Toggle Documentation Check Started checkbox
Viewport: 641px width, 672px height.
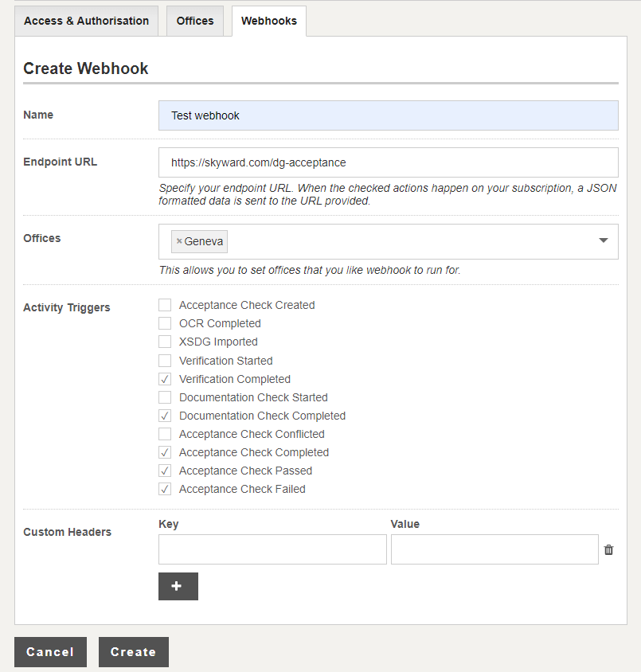[165, 397]
